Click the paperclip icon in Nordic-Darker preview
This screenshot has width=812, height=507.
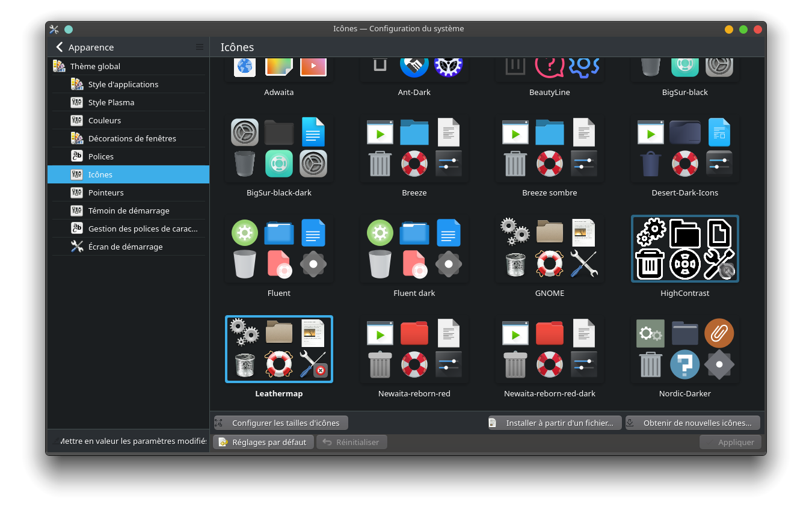coord(719,333)
